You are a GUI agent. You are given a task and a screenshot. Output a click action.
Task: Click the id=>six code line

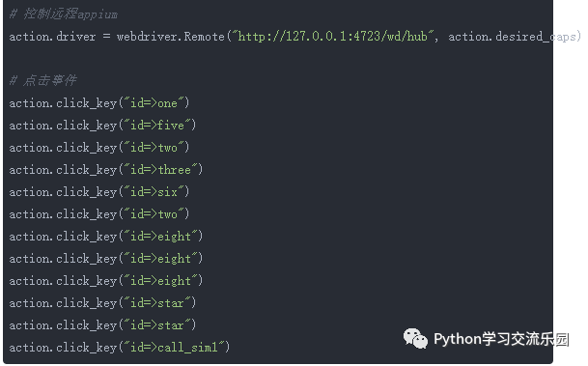click(99, 192)
